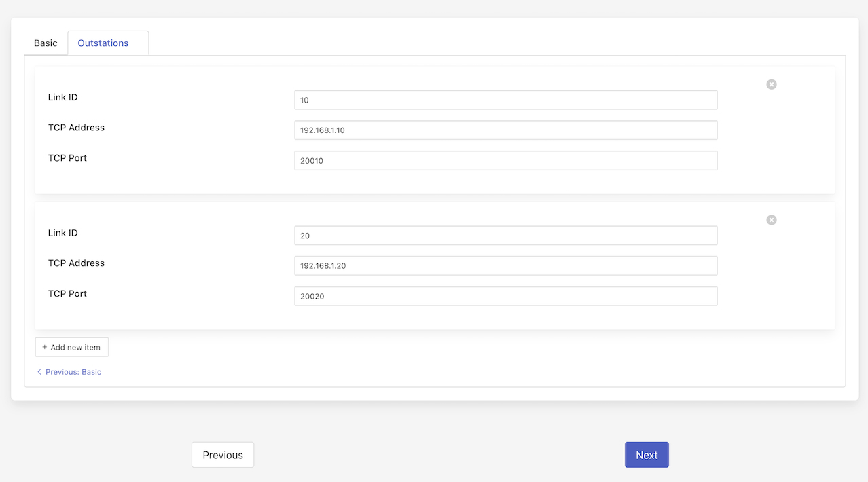This screenshot has width=868, height=482.
Task: Click the TCP Port label of second outstation
Action: 67,294
